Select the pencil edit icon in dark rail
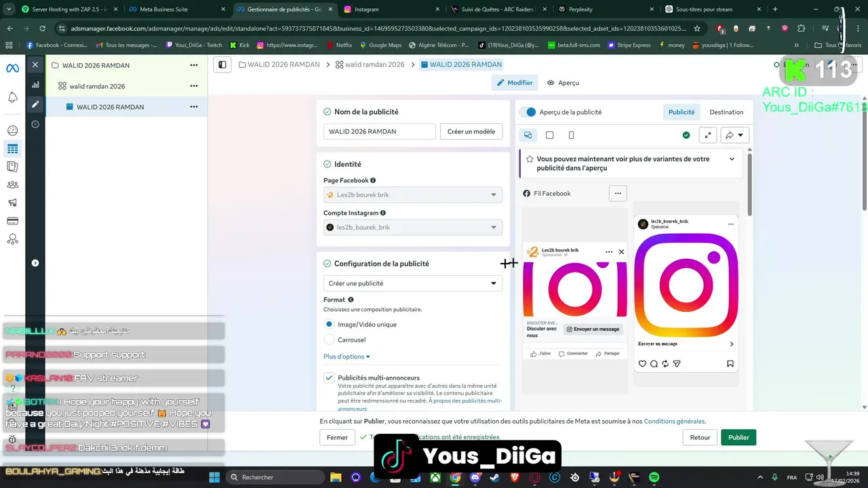The height and width of the screenshot is (488, 868). pyautogui.click(x=35, y=104)
